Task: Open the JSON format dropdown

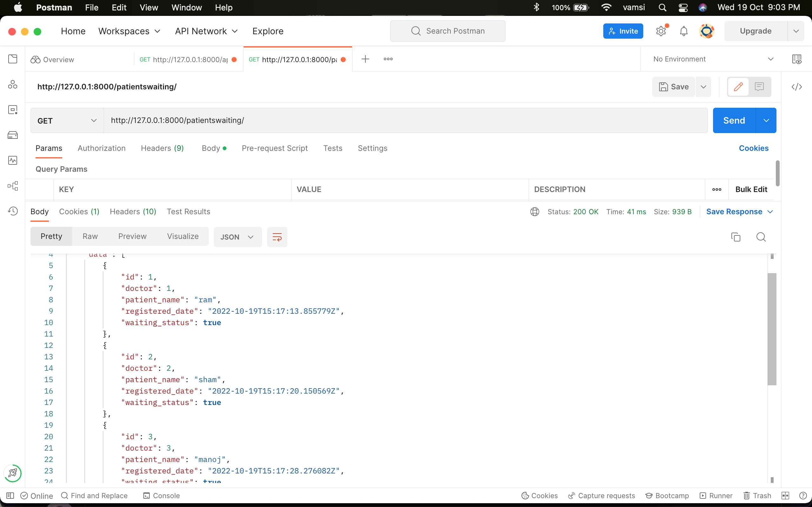Action: [237, 237]
